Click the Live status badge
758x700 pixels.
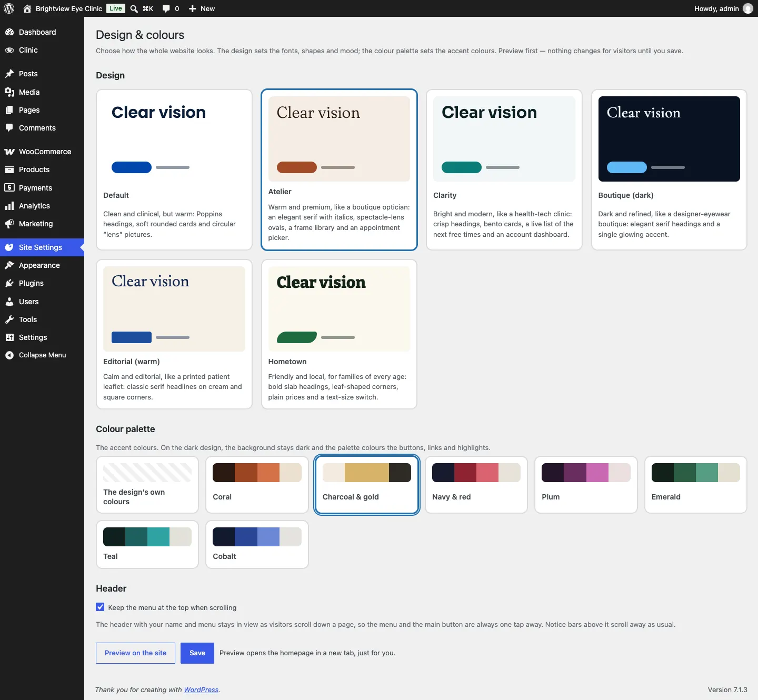pyautogui.click(x=116, y=8)
